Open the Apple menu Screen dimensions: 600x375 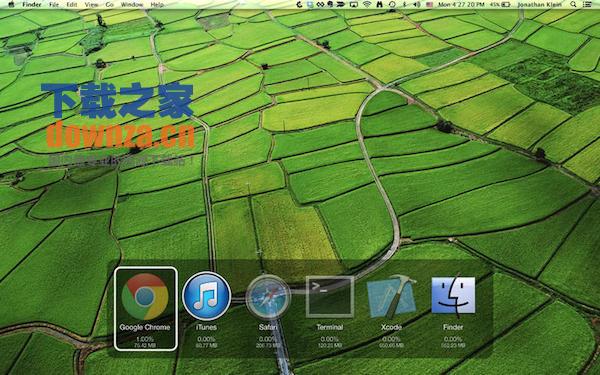click(11, 5)
